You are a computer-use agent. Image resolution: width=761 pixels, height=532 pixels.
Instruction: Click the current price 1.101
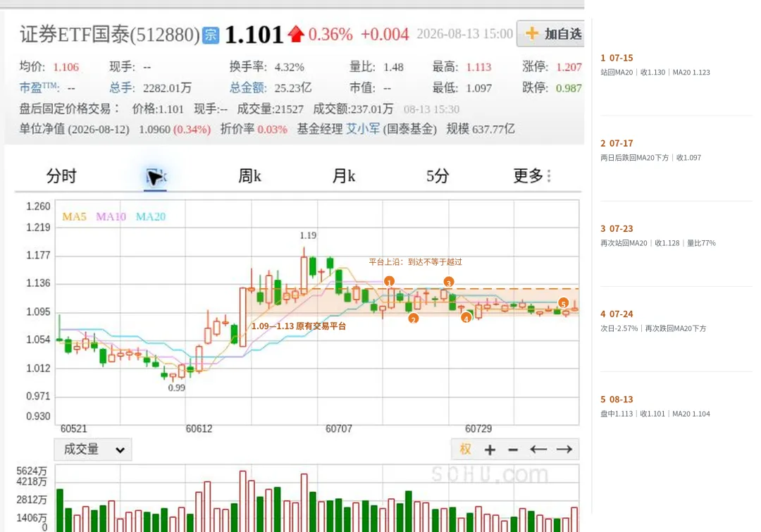pyautogui.click(x=254, y=35)
